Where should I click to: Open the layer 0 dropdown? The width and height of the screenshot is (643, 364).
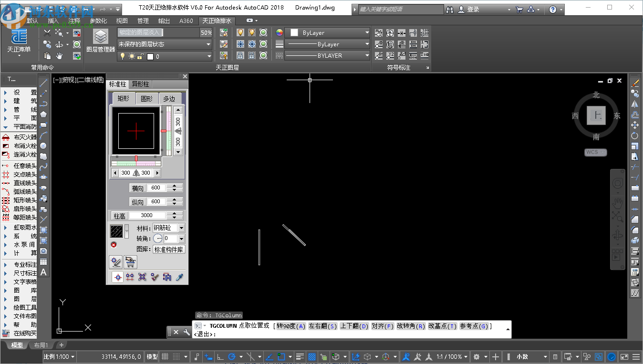(x=165, y=56)
